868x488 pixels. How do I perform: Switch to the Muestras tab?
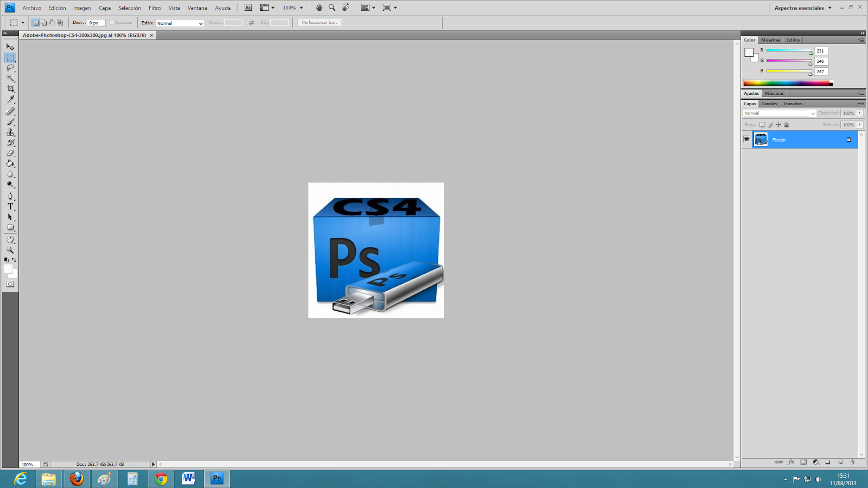click(770, 40)
